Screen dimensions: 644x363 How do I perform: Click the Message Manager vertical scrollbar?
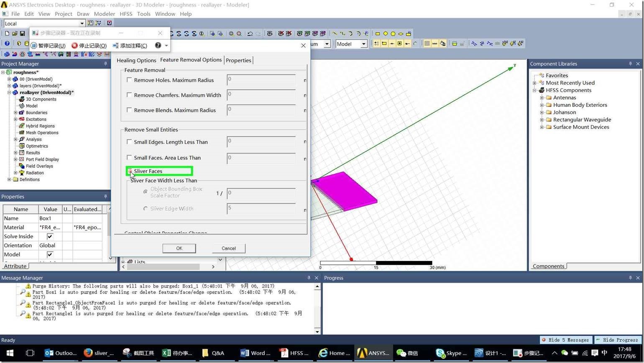pyautogui.click(x=317, y=309)
